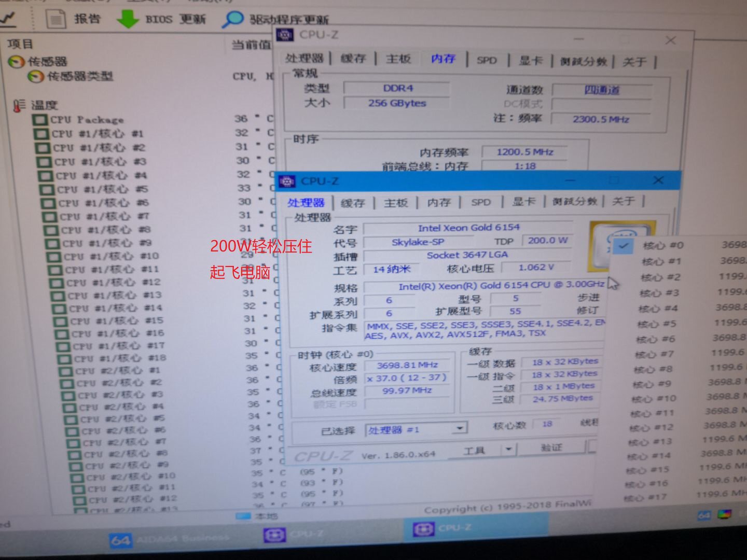747x560 pixels.
Task: Click the 项目 column header in AIDA64
Action: pos(20,44)
